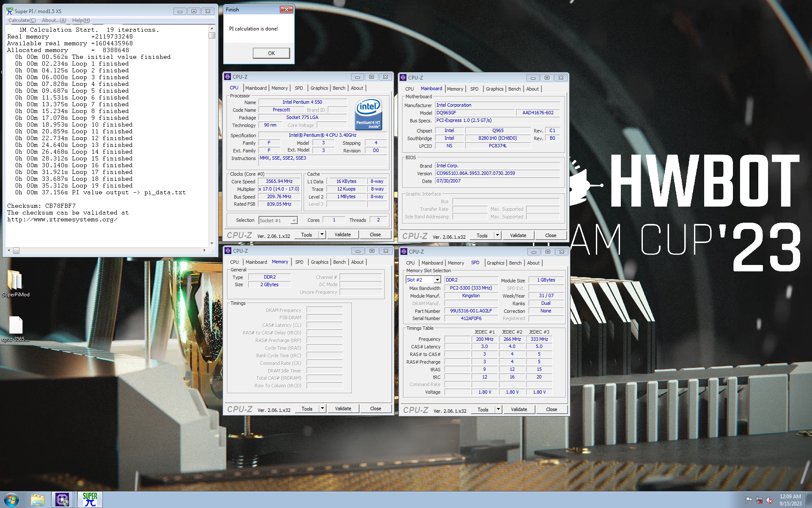Maximize the CPU-Z SPD window
The width and height of the screenshot is (812, 508).
[548, 252]
